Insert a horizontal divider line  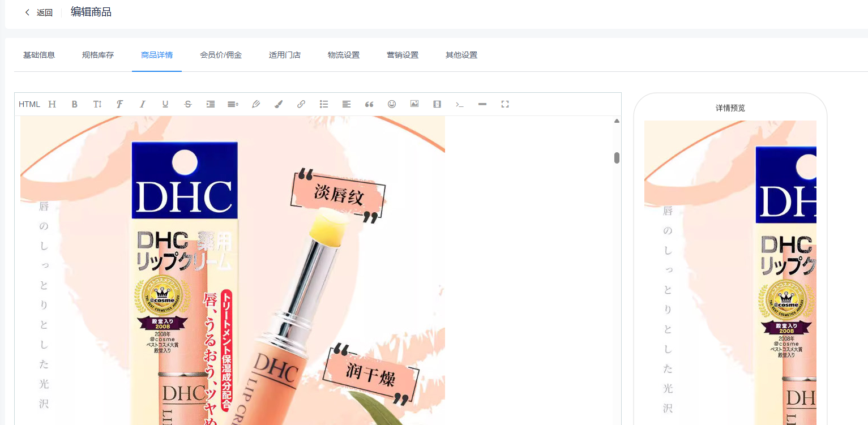click(482, 104)
